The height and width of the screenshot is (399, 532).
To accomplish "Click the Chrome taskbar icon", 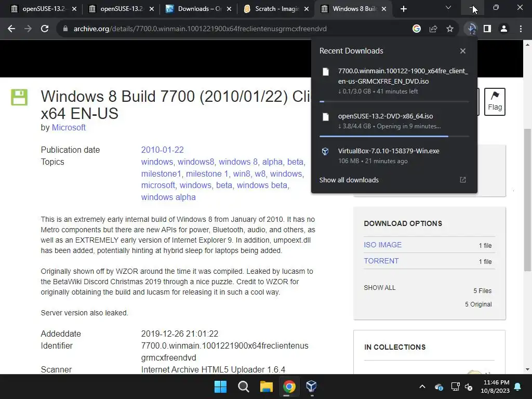I will pos(289,386).
